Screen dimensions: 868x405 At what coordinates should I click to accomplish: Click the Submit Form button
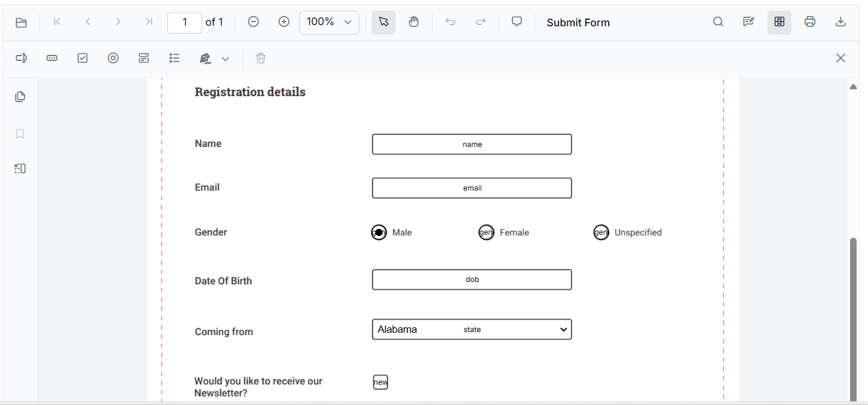click(x=577, y=22)
